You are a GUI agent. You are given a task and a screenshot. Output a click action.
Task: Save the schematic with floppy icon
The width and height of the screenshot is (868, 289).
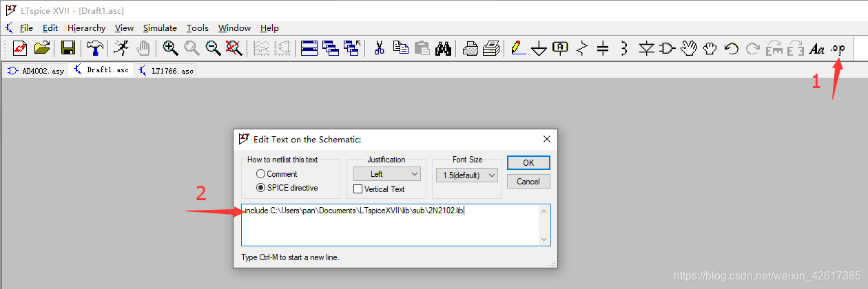(68, 48)
